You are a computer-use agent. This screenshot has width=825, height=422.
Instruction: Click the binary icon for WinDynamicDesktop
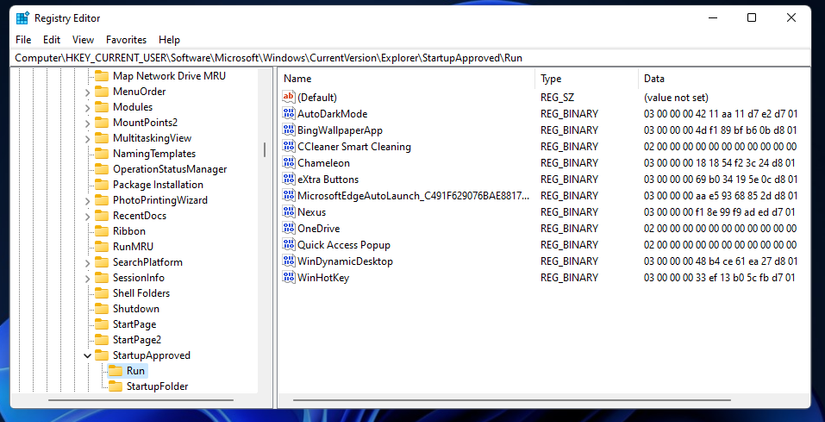pos(289,261)
